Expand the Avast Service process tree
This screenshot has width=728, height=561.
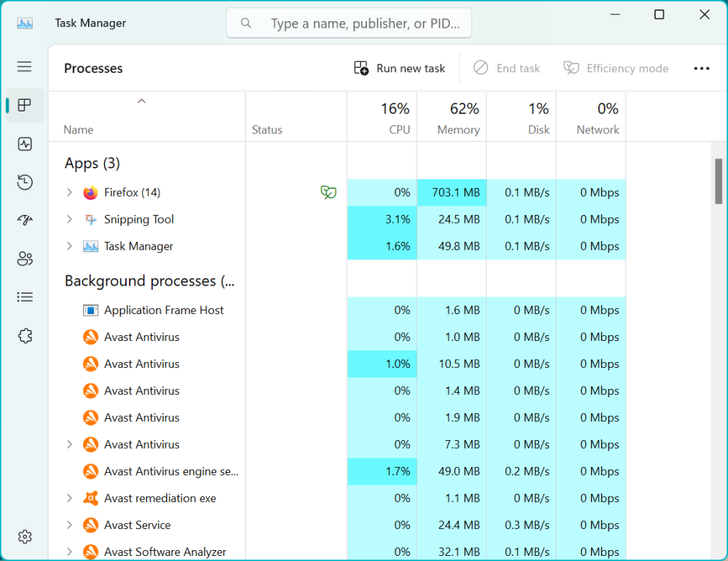coord(70,525)
